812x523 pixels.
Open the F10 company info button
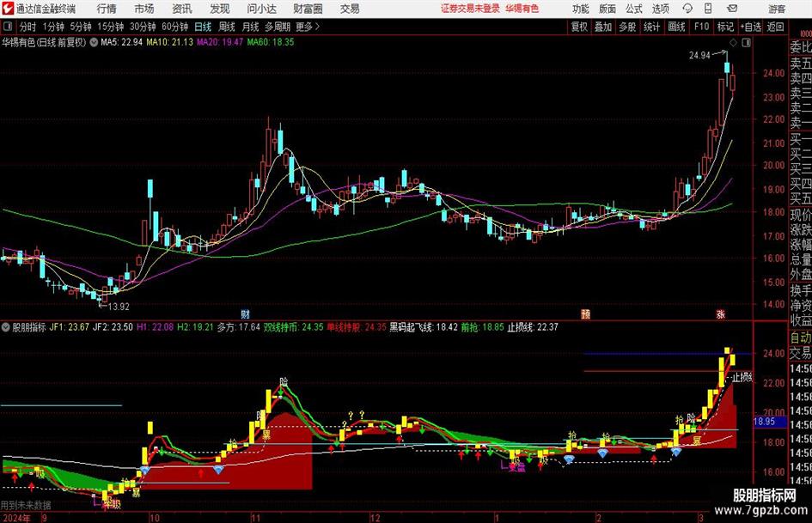(702, 27)
